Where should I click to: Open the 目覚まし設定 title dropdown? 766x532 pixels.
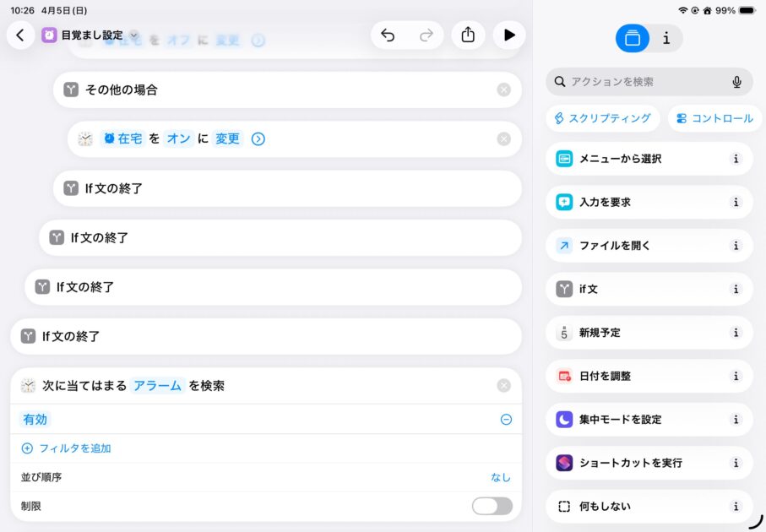(133, 35)
